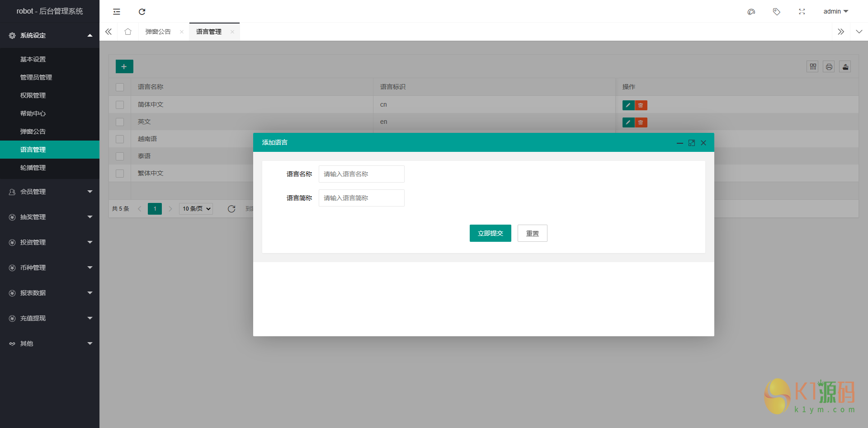Screen dimensions: 868x428
Task: Select 轮播管理 in the sidebar
Action: 33,168
